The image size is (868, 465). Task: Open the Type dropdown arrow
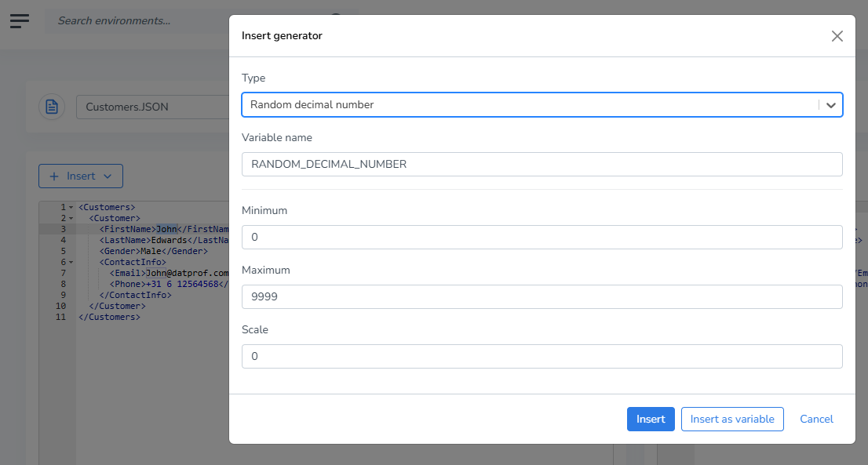pos(831,105)
